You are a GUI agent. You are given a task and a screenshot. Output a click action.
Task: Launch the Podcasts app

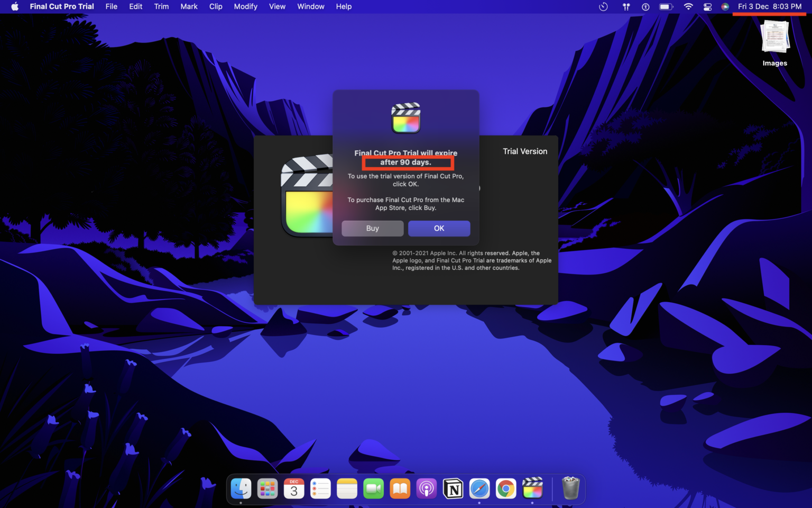[426, 488]
